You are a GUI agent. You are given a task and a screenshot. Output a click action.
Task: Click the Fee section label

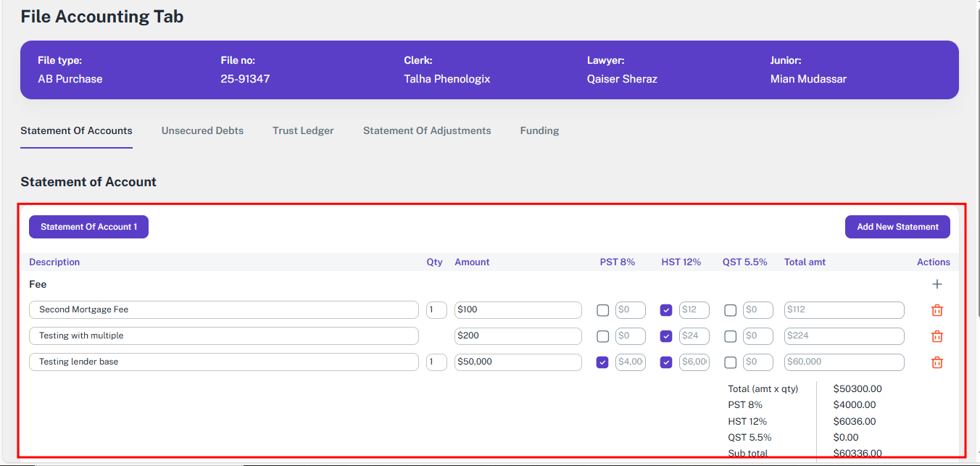38,285
